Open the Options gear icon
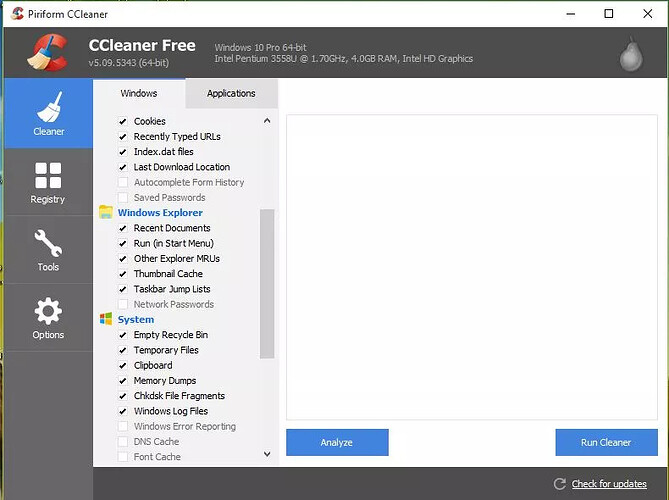669x500 pixels. click(48, 312)
